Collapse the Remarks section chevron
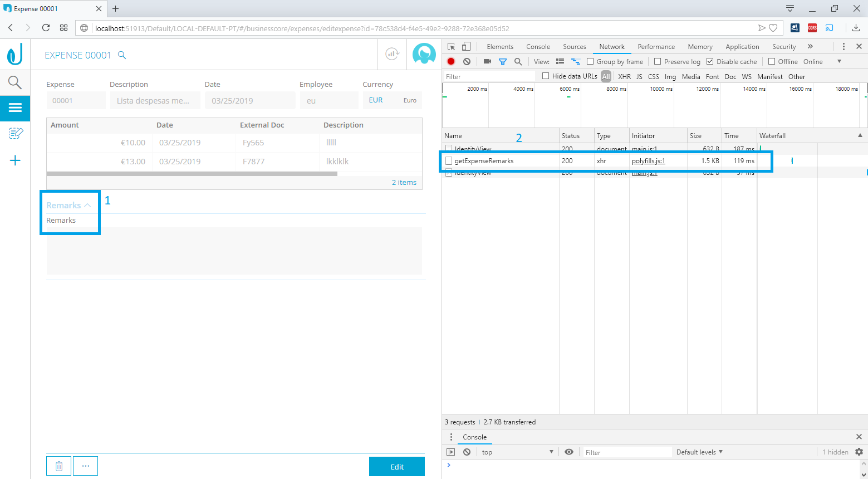This screenshot has height=479, width=868. point(87,205)
